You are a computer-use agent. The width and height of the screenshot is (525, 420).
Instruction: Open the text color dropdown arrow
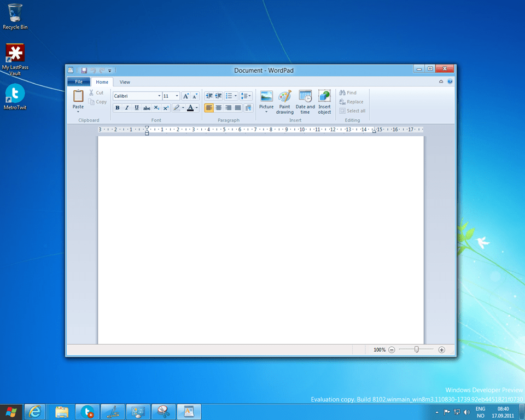pos(197,108)
